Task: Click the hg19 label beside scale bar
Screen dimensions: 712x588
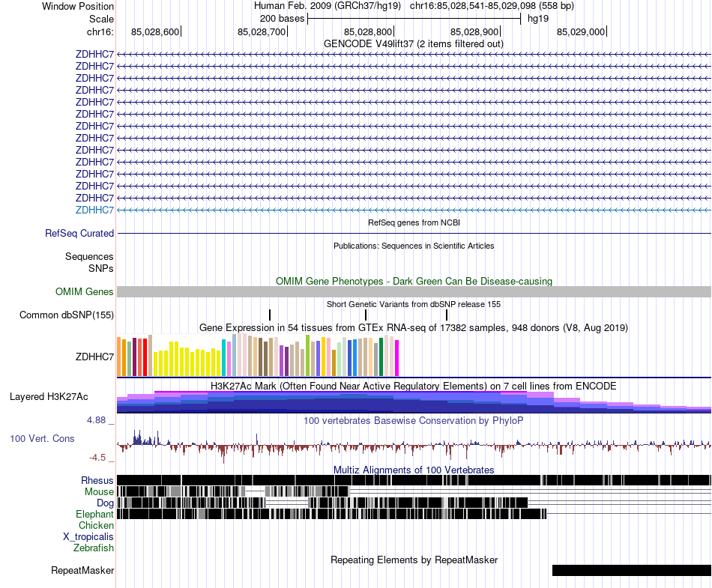Action: point(538,19)
